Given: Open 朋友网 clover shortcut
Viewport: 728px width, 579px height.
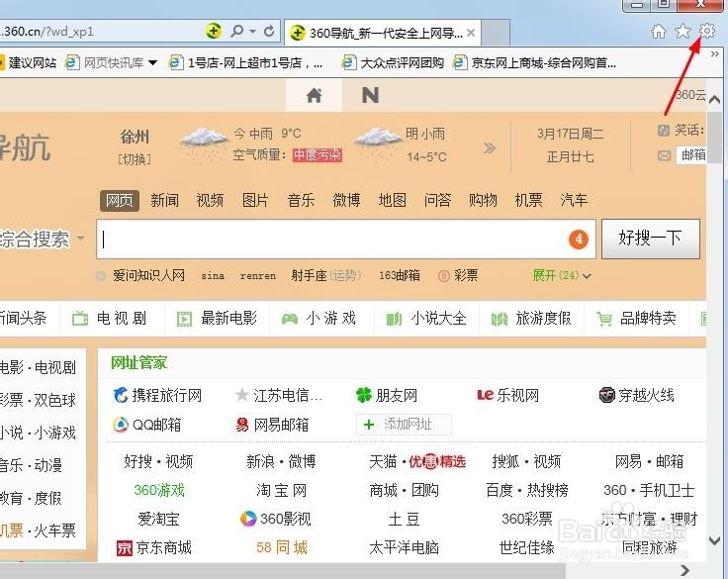Looking at the screenshot, I should [387, 396].
